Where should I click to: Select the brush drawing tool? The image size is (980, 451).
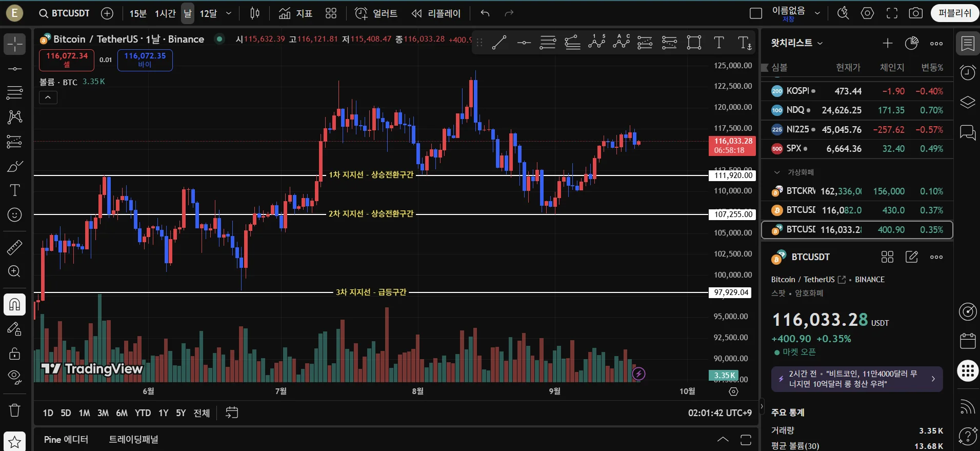[15, 166]
